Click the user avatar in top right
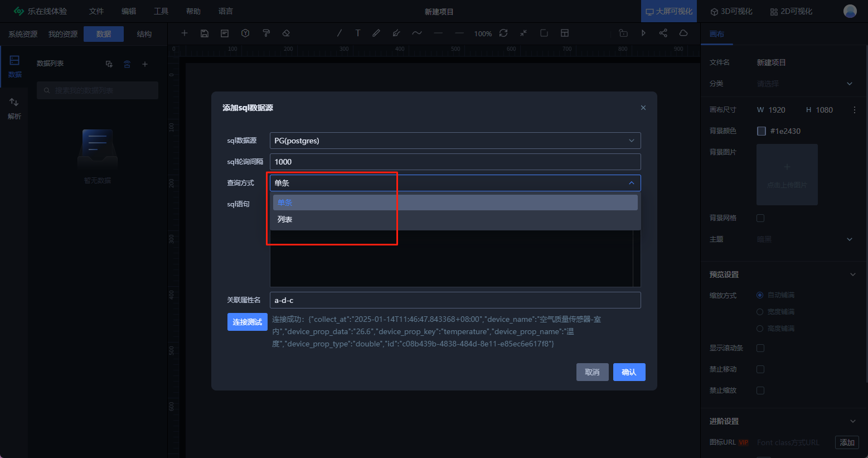The height and width of the screenshot is (458, 868). (x=850, y=11)
